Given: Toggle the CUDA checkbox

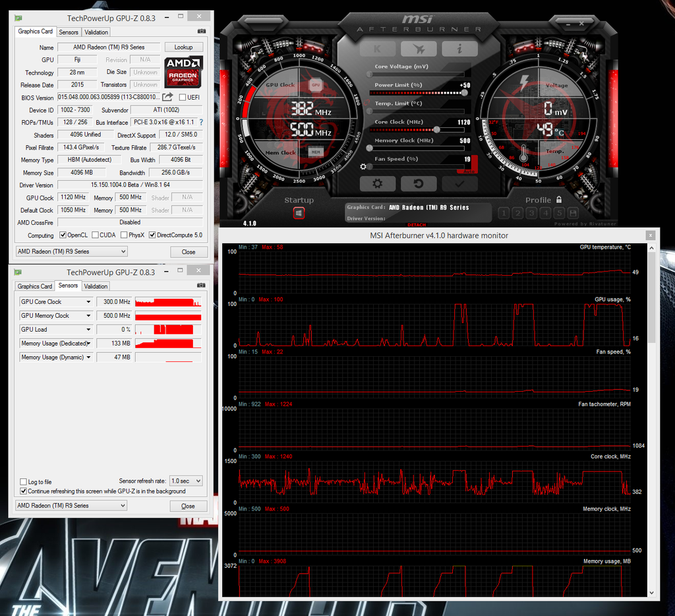Looking at the screenshot, I should [95, 235].
